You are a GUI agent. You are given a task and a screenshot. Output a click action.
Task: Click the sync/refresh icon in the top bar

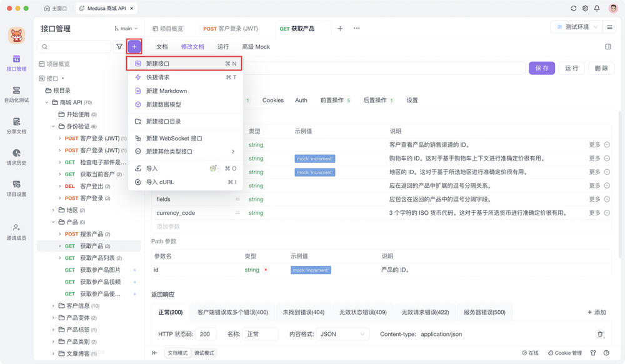click(573, 8)
